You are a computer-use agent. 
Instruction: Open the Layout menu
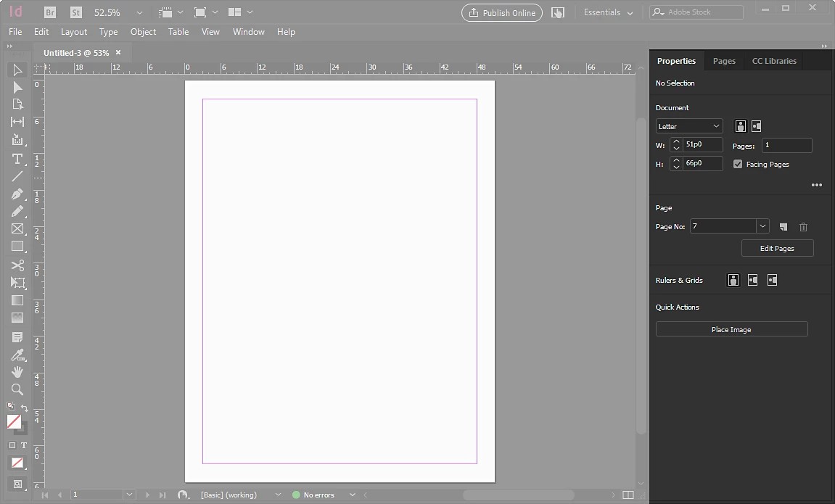[73, 32]
